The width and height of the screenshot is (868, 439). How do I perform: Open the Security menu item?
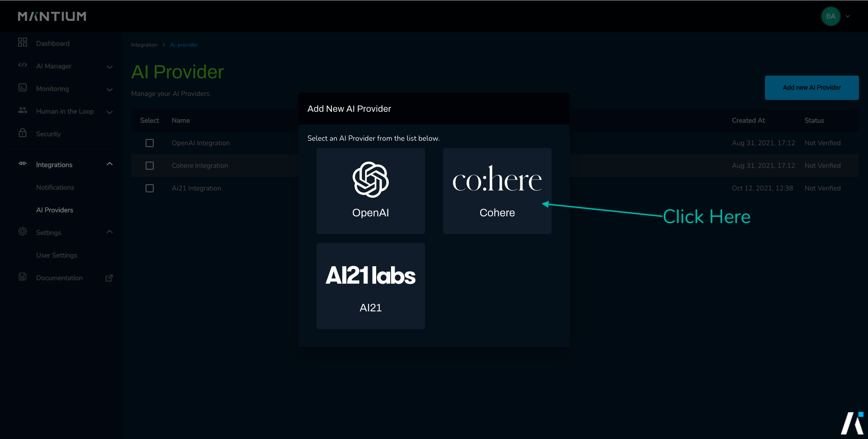coord(48,134)
